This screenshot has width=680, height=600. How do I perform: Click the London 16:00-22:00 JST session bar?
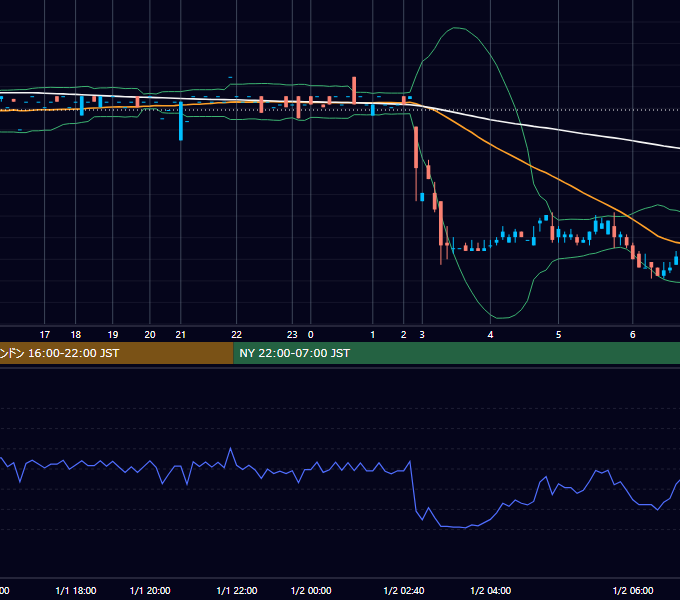point(116,353)
